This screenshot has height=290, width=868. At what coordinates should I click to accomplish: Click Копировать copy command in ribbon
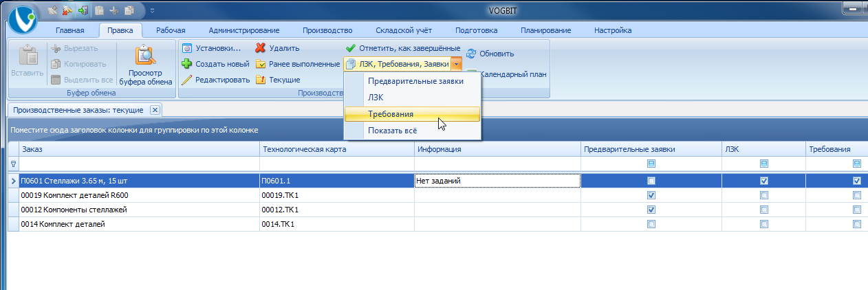(77, 64)
